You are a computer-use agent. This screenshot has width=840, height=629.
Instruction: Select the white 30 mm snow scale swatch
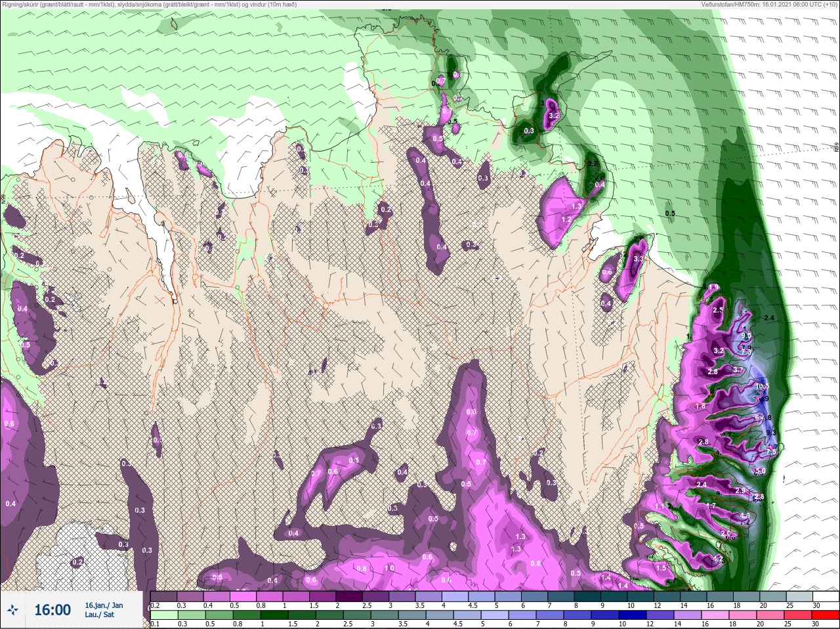(826, 596)
